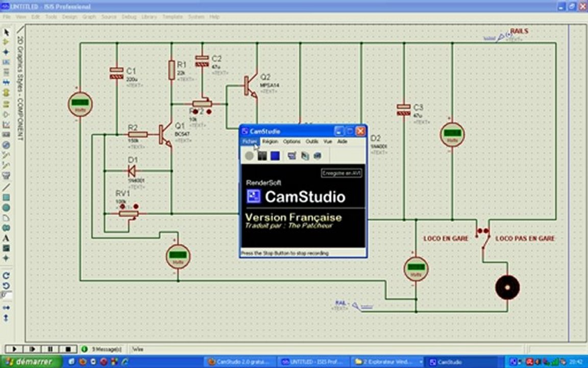This screenshot has height=368, width=588.
Task: Select the 2D symbol tool
Action: tap(6, 248)
